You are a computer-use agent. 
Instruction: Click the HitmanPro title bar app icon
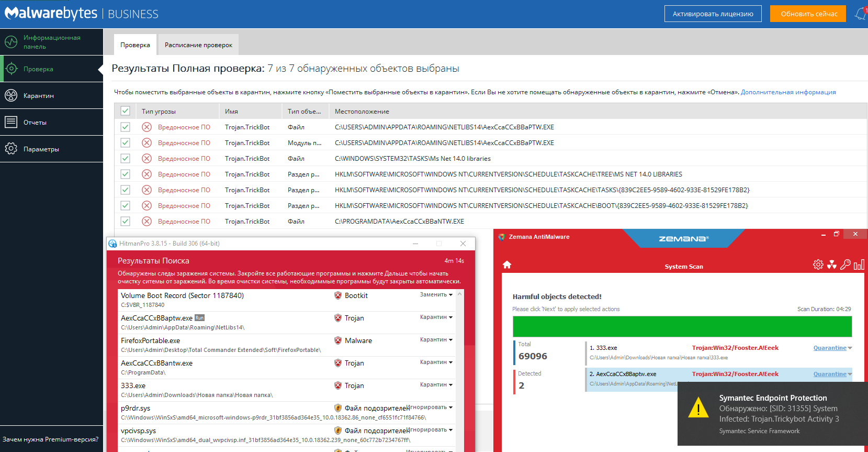click(x=112, y=244)
